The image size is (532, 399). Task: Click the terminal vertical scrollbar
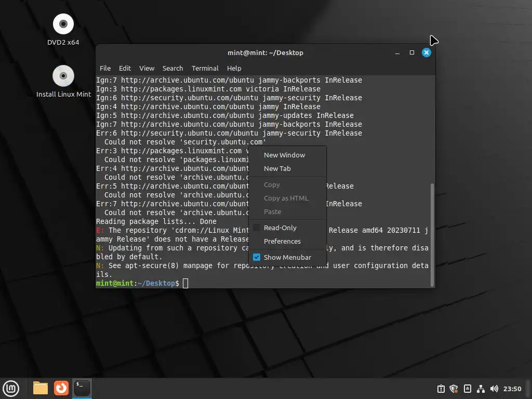pos(432,235)
